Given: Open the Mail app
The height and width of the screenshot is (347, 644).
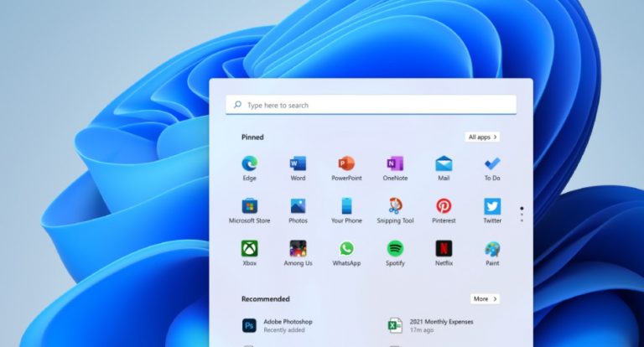Looking at the screenshot, I should [444, 168].
